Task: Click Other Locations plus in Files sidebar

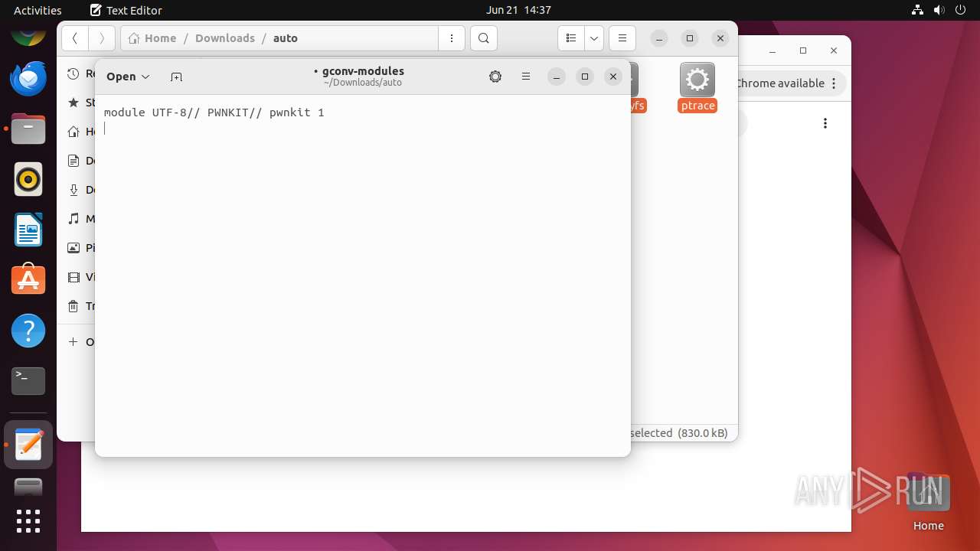Action: 73,342
